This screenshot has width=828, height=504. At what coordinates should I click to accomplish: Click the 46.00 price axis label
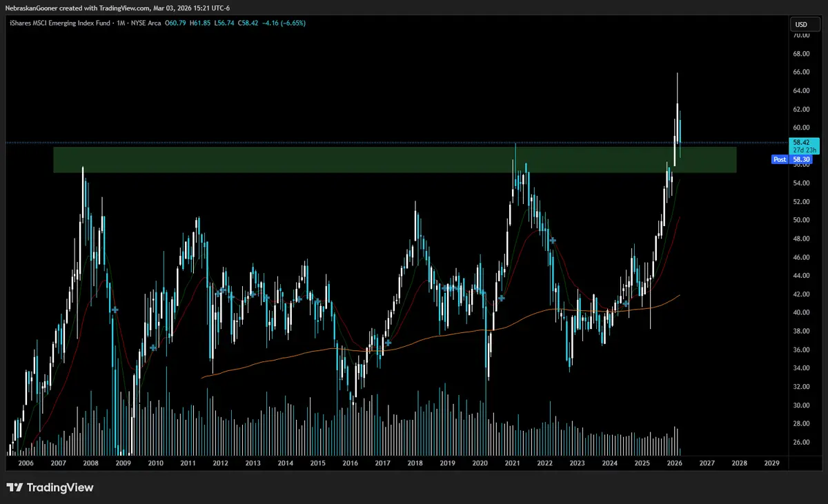pos(801,257)
